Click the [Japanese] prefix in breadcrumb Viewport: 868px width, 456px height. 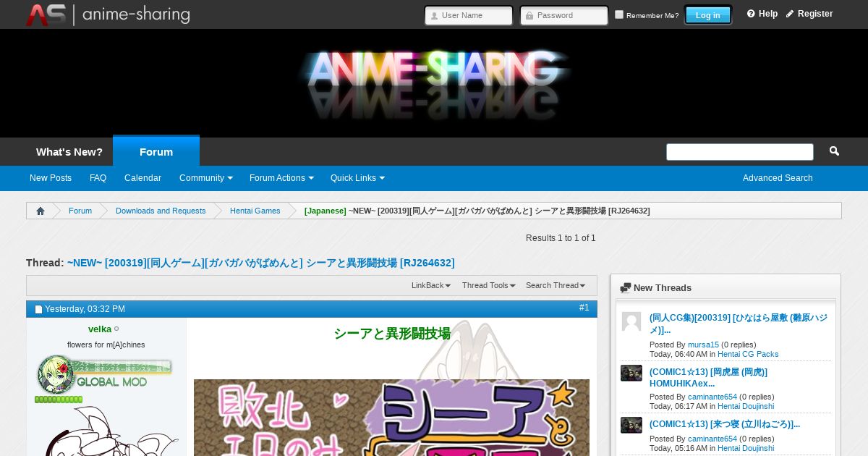pos(325,211)
